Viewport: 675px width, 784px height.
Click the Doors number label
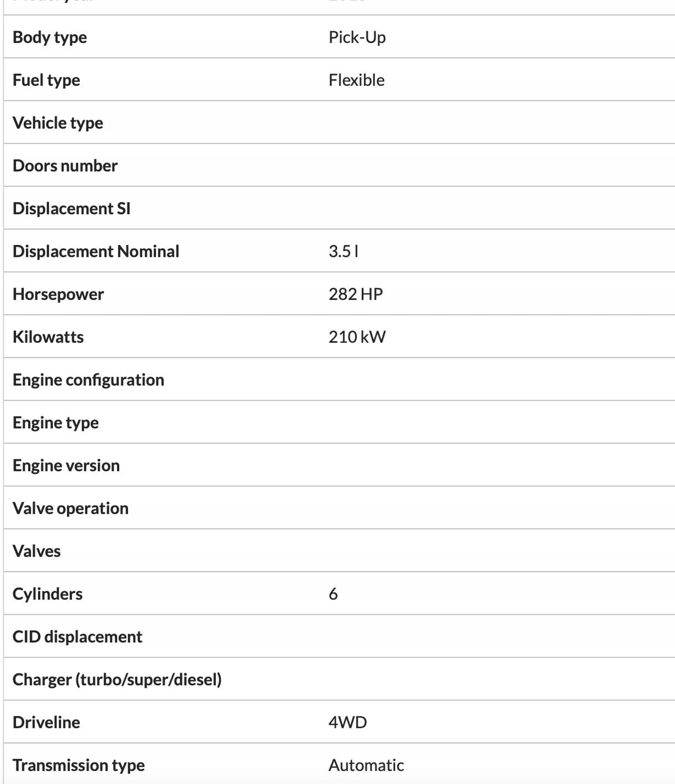[65, 165]
